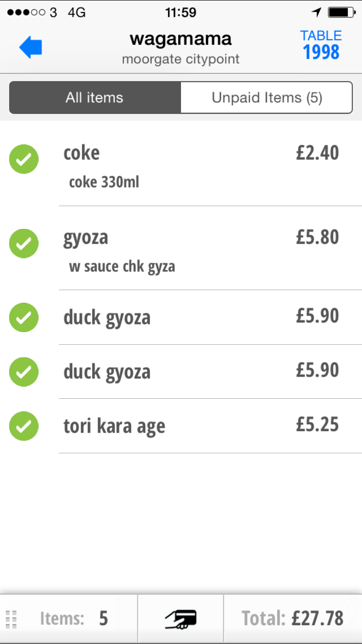The image size is (362, 644).
Task: Uncheck the coke item checkmark
Action: click(x=24, y=159)
